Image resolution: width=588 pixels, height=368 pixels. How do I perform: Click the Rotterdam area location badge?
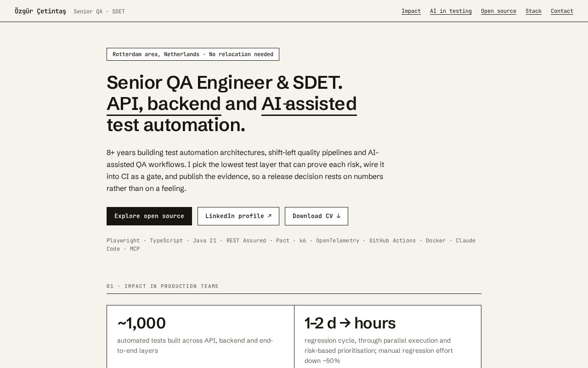(x=193, y=54)
